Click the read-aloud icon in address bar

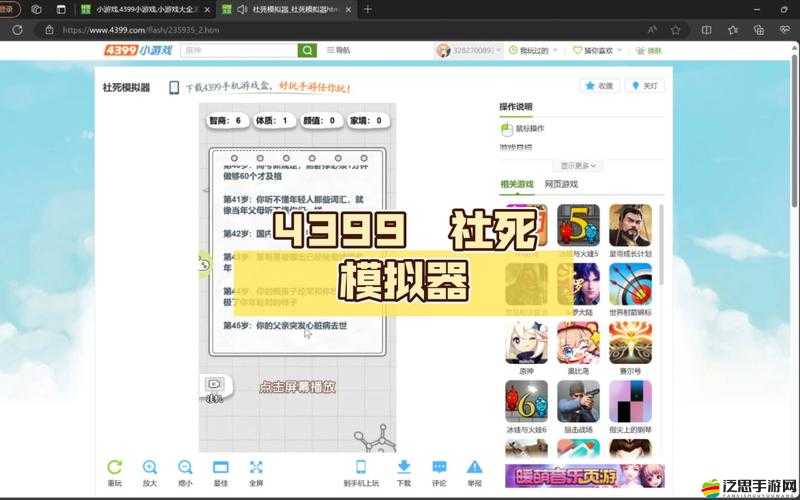(652, 30)
